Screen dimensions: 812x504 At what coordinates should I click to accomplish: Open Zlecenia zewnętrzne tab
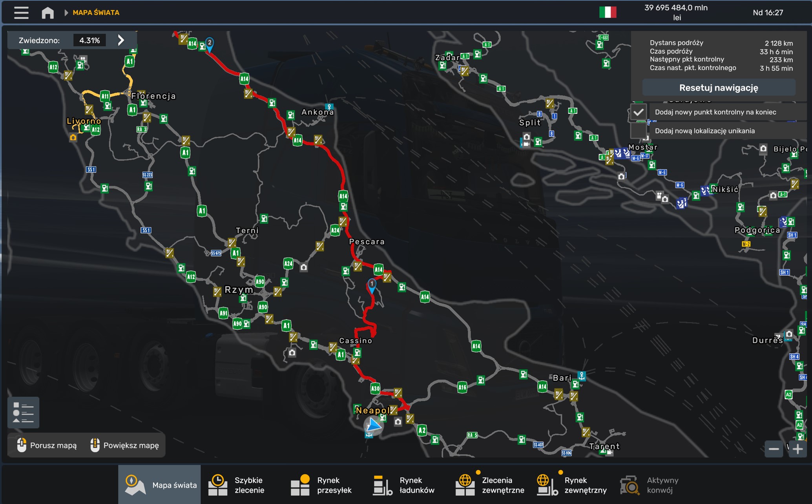click(x=489, y=485)
